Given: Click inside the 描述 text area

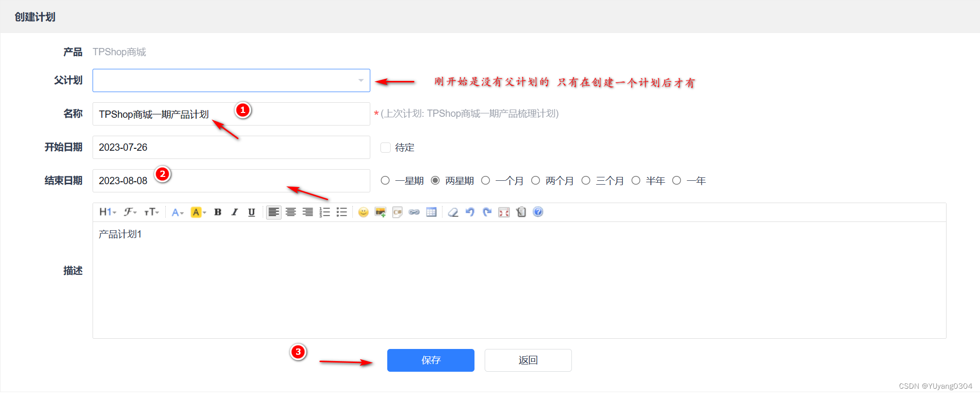Looking at the screenshot, I should (519, 280).
